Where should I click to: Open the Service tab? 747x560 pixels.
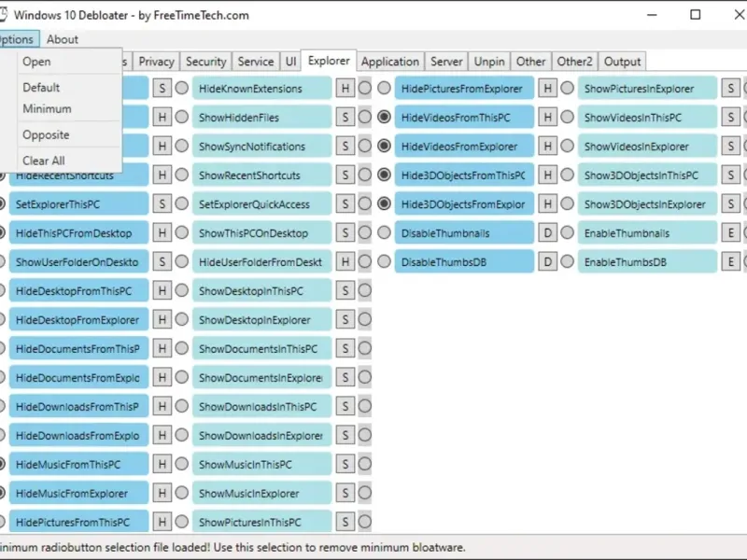[256, 62]
